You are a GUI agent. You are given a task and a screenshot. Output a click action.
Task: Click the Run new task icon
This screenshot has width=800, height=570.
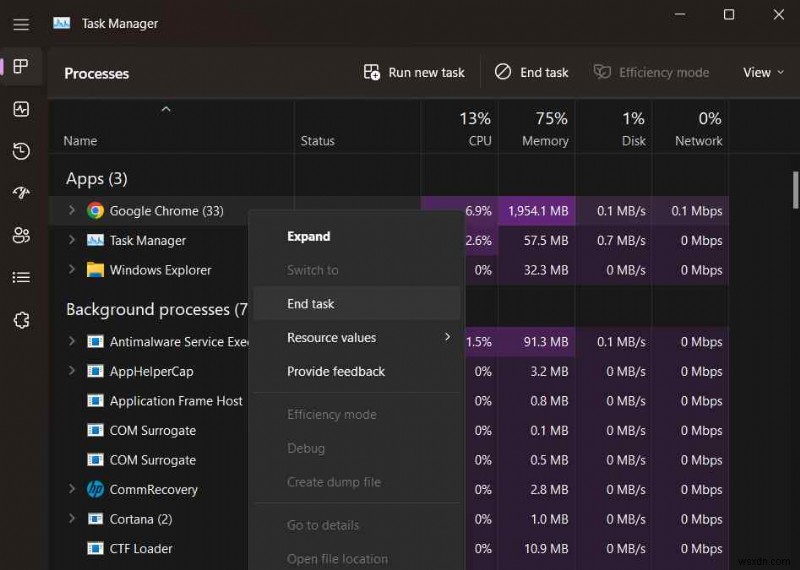point(371,72)
